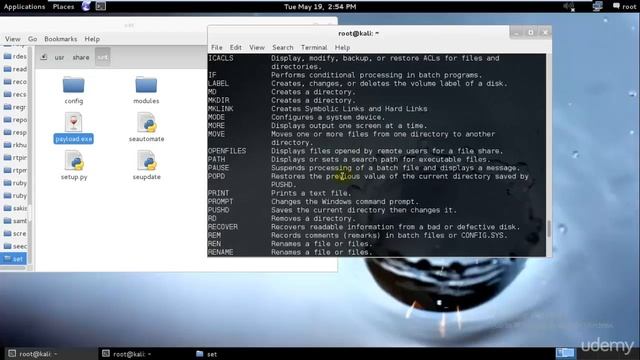Image resolution: width=640 pixels, height=360 pixels.
Task: Click the set path bar button
Action: [103, 57]
